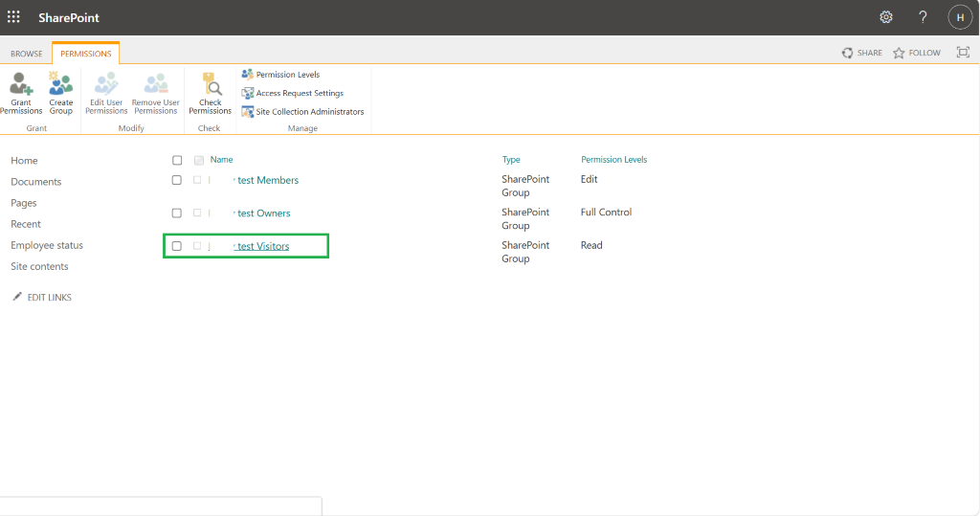This screenshot has height=516, width=980.
Task: Open the test Members group link
Action: 268,180
